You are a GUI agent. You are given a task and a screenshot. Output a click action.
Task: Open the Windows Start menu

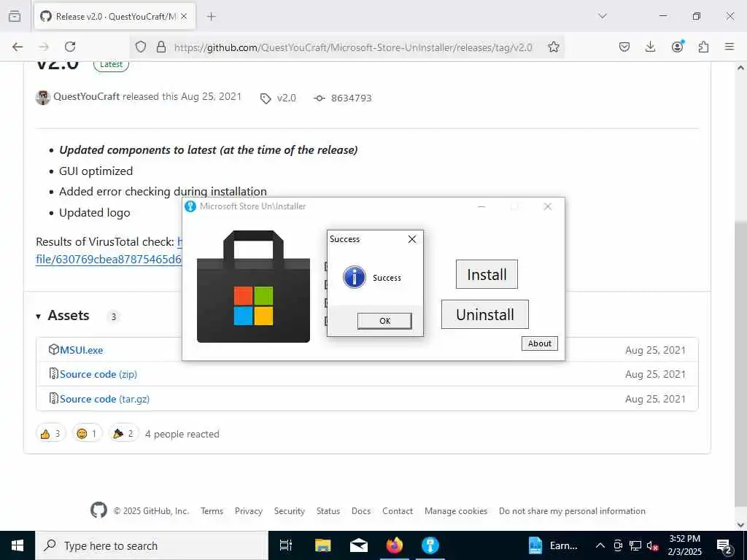click(18, 545)
